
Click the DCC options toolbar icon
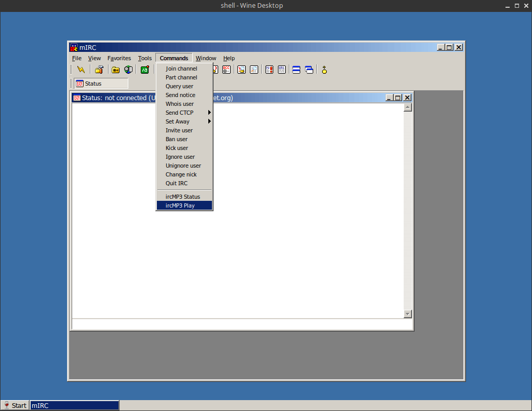pyautogui.click(x=227, y=70)
